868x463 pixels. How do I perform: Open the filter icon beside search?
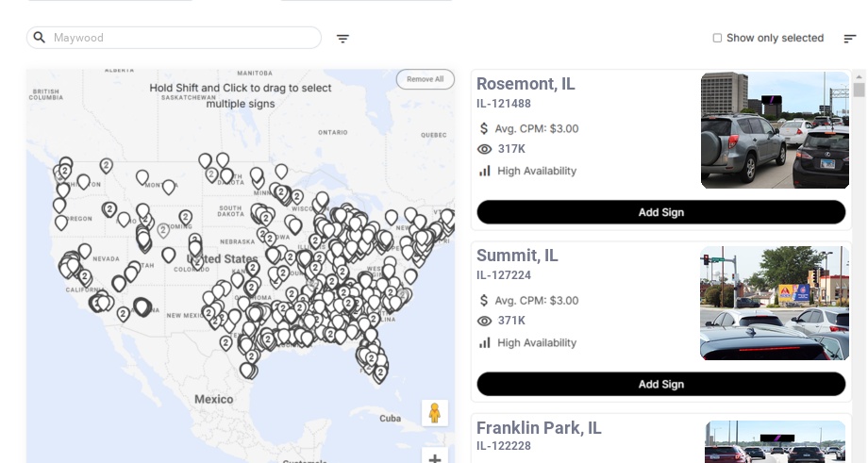pyautogui.click(x=342, y=39)
